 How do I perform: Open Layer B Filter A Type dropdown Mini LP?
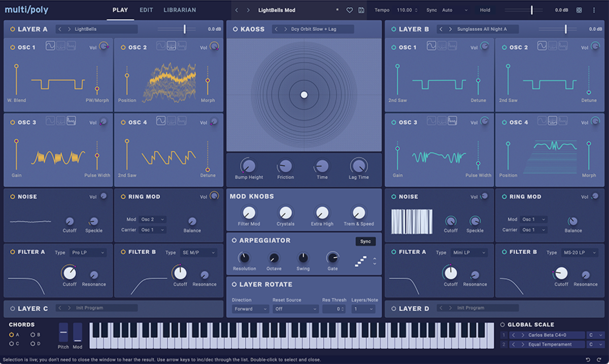pyautogui.click(x=469, y=252)
